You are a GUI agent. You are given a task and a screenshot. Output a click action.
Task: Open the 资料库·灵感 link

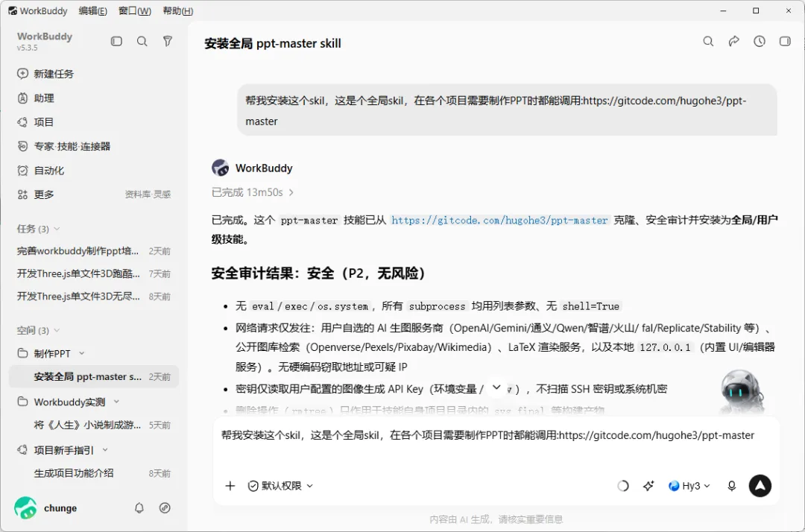pos(148,194)
